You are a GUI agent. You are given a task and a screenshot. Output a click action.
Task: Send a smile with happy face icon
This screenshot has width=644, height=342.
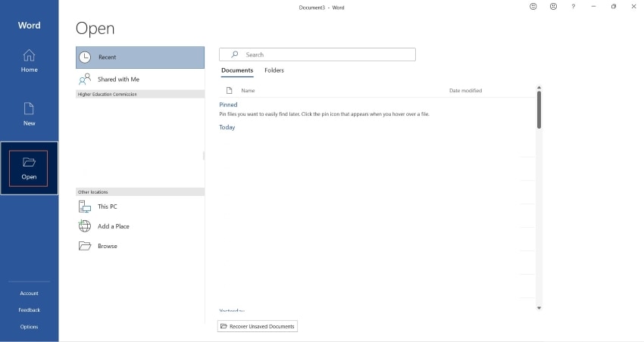[533, 7]
